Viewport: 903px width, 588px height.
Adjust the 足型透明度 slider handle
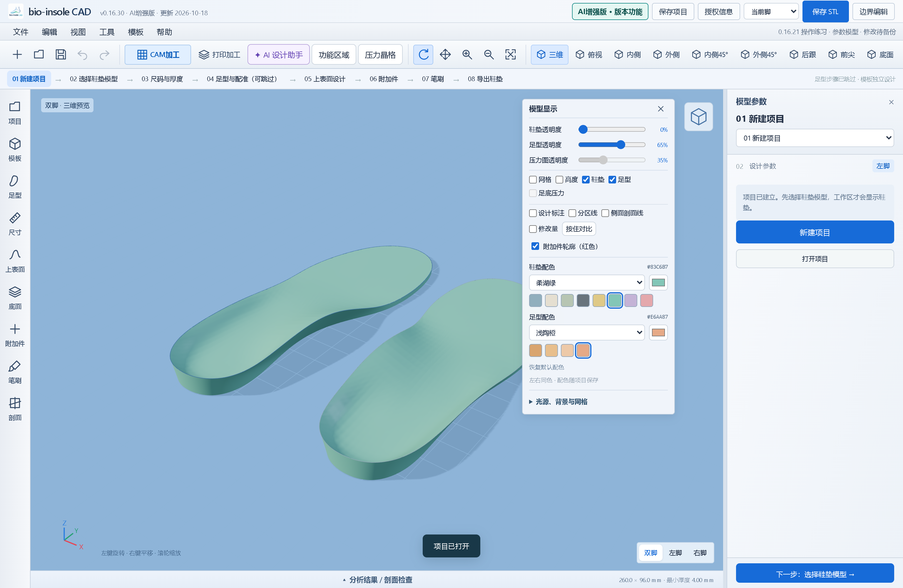click(621, 145)
